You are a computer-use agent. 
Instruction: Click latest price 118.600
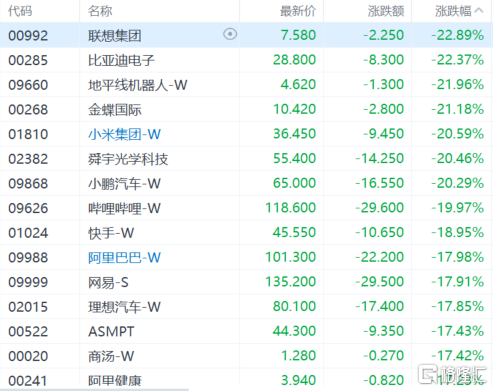(291, 208)
